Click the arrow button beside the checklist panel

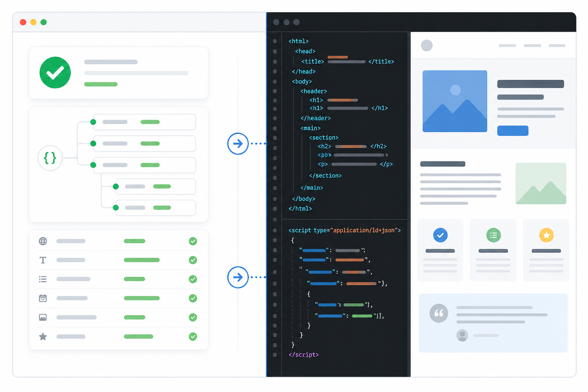pyautogui.click(x=238, y=277)
